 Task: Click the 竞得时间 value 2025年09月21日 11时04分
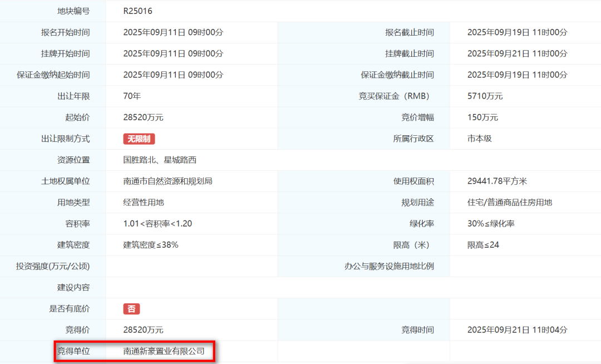[x=517, y=330]
